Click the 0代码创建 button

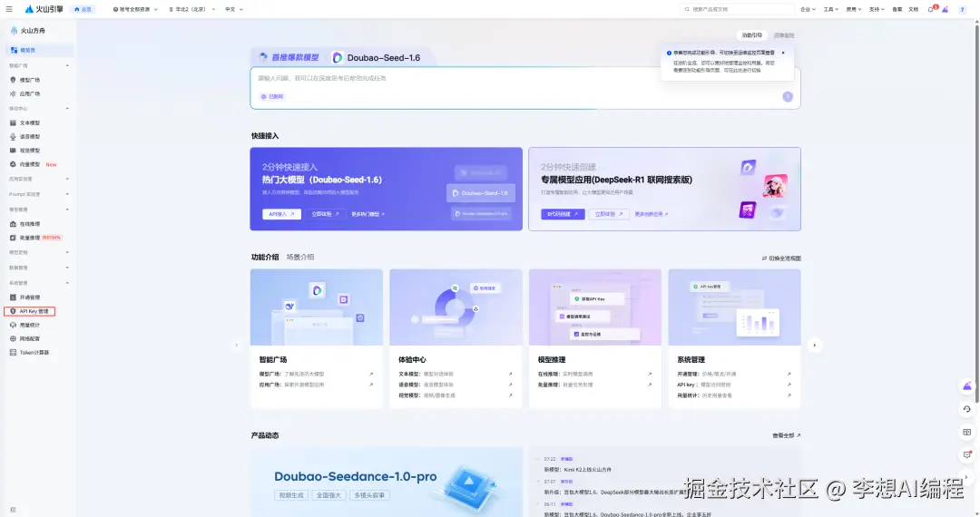click(x=563, y=214)
